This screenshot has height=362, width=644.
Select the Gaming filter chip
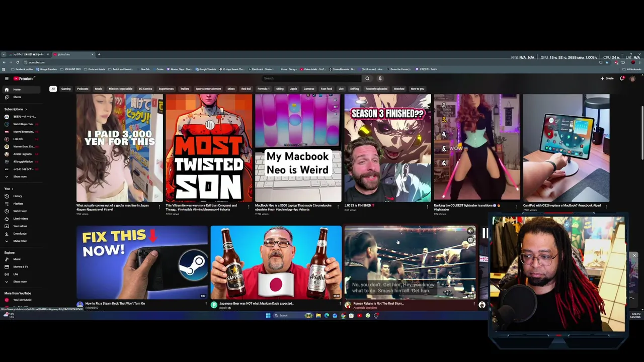tap(66, 89)
